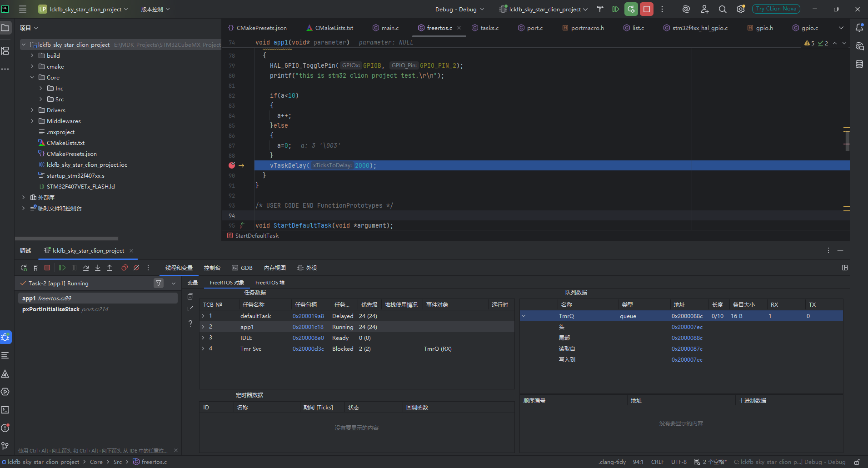Open the Debug - Debug profile dropdown

459,9
